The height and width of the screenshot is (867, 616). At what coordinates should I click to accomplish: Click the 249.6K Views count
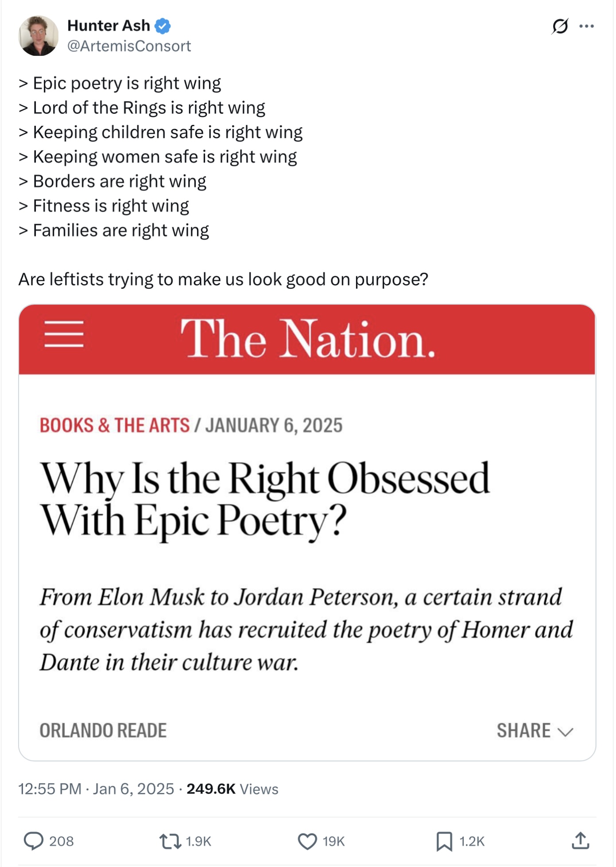(x=232, y=789)
